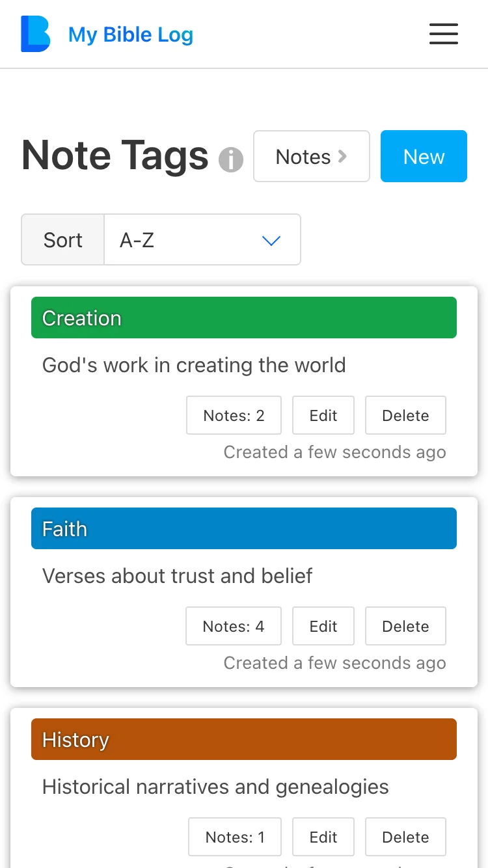Edit the Faith tag
The width and height of the screenshot is (488, 868).
(323, 626)
